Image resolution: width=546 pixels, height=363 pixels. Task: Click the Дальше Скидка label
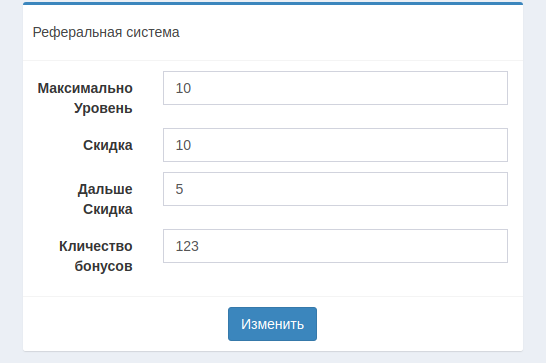[x=105, y=199]
